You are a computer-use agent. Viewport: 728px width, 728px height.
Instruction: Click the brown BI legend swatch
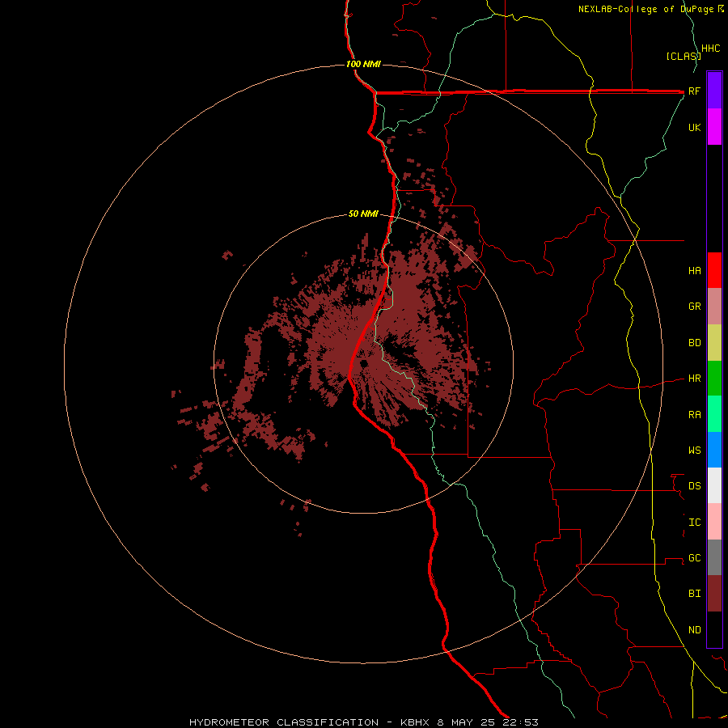pyautogui.click(x=714, y=594)
